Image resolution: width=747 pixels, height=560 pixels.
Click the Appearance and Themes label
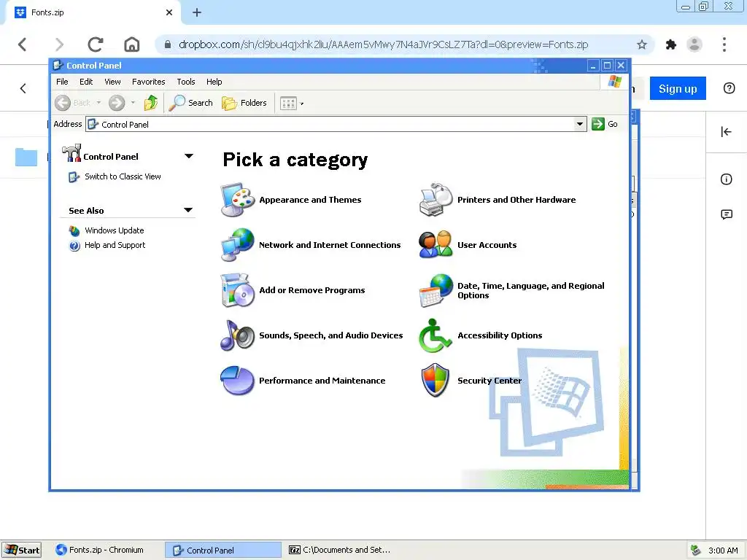[x=310, y=200]
